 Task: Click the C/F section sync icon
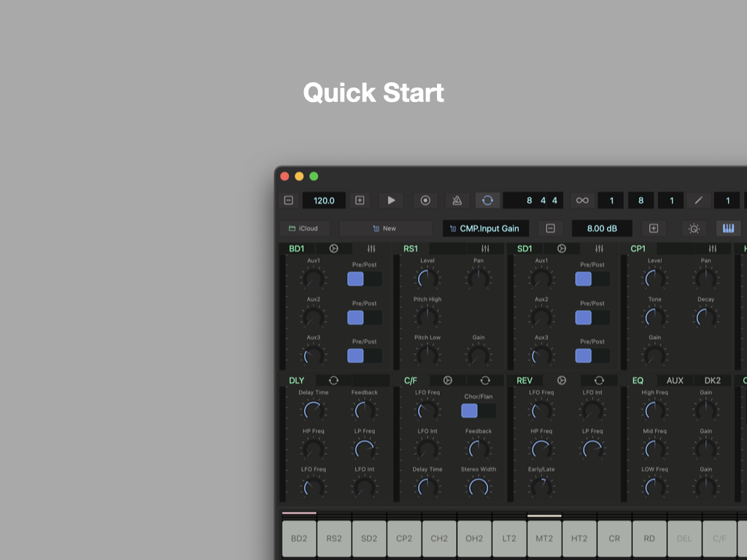(485, 381)
